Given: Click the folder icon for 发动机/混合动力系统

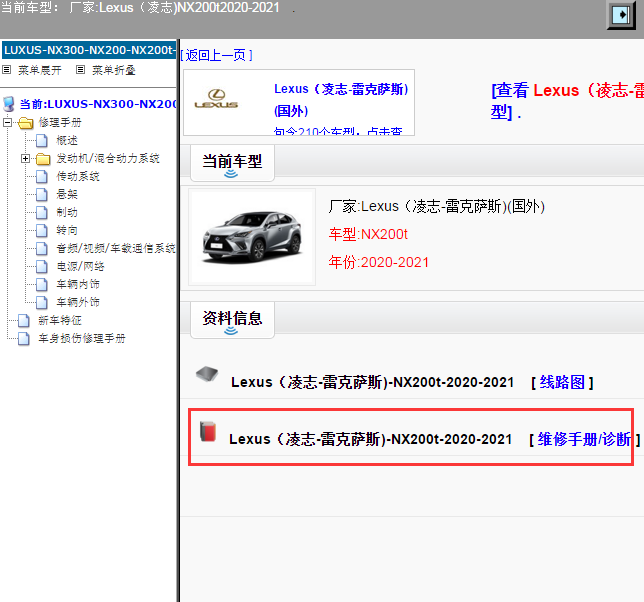Looking at the screenshot, I should [43, 159].
